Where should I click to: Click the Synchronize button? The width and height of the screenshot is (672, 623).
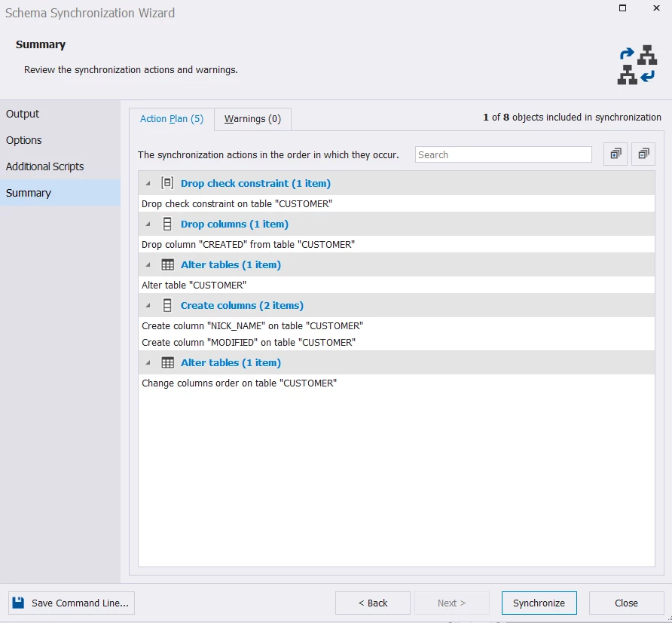tap(539, 603)
